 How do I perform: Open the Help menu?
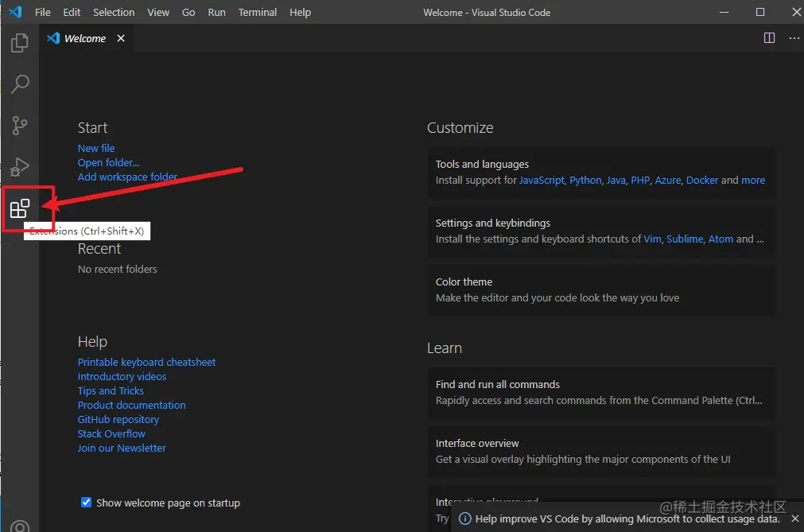click(x=300, y=12)
